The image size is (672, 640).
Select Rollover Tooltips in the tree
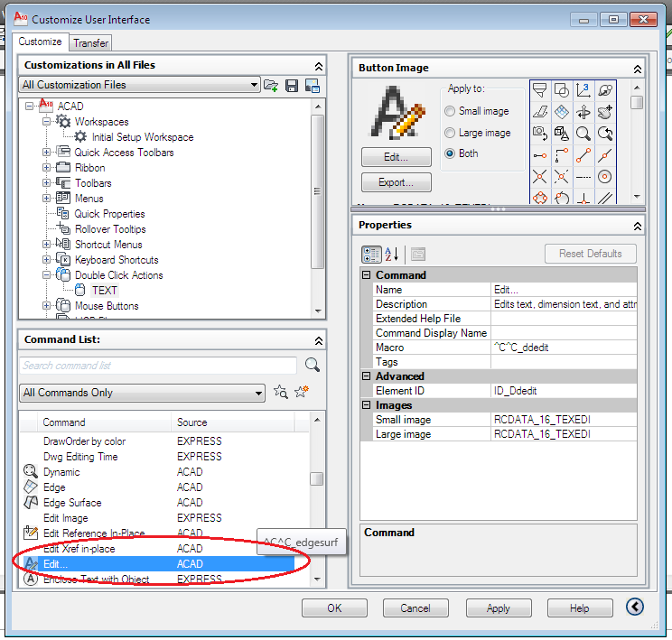(110, 229)
